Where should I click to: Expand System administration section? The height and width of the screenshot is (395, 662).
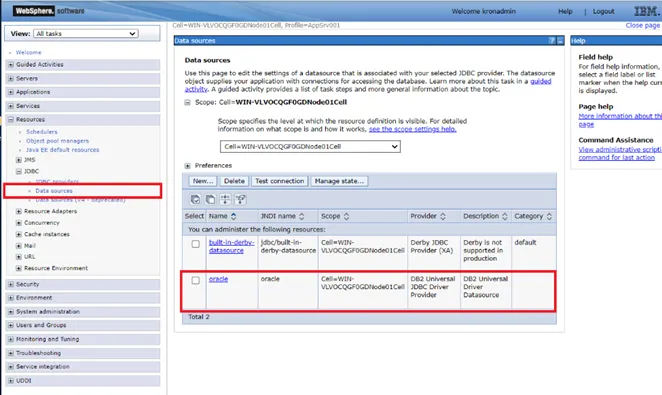click(x=11, y=312)
